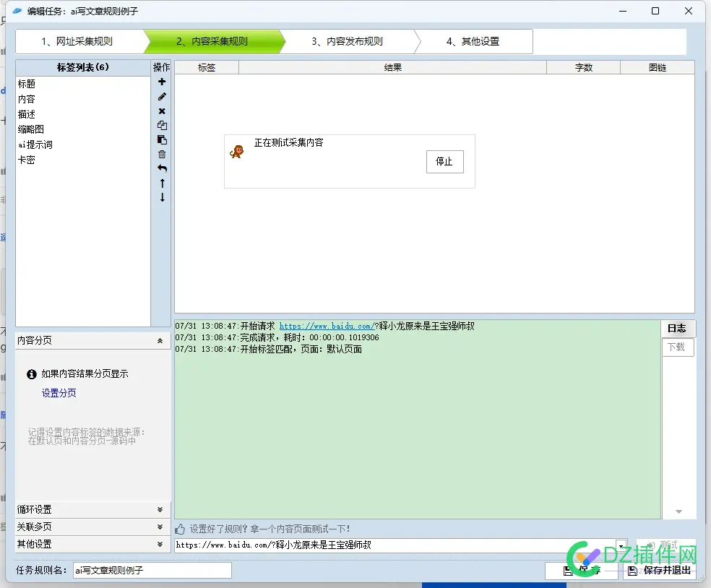711x588 pixels.
Task: Click the 设置分页 link
Action: [59, 393]
